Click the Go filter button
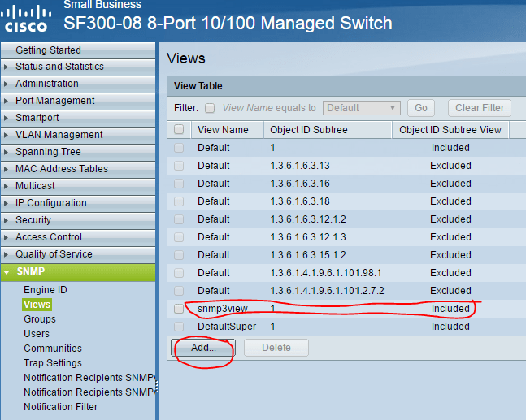526x420 pixels. [420, 108]
